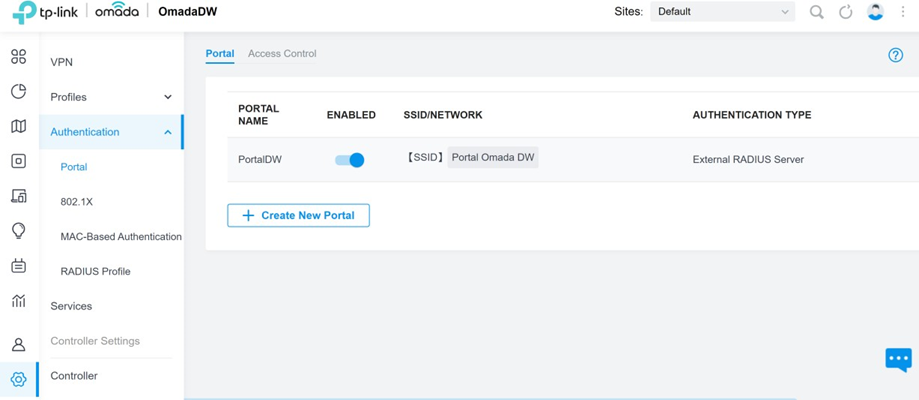Click the global search magnifier icon

816,12
